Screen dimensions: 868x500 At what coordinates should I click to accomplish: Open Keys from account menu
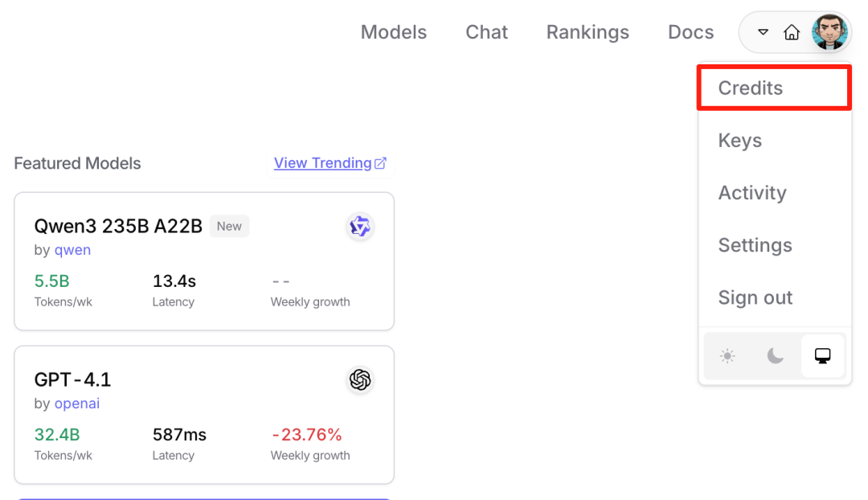tap(740, 141)
